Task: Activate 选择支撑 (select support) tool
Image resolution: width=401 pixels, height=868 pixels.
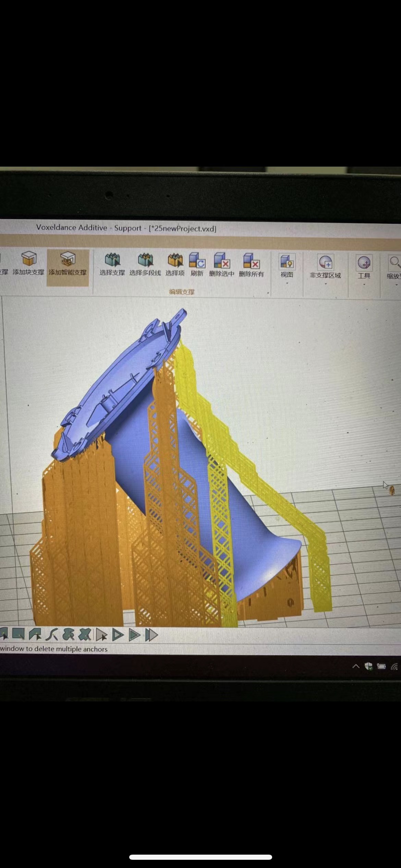Action: tap(112, 264)
